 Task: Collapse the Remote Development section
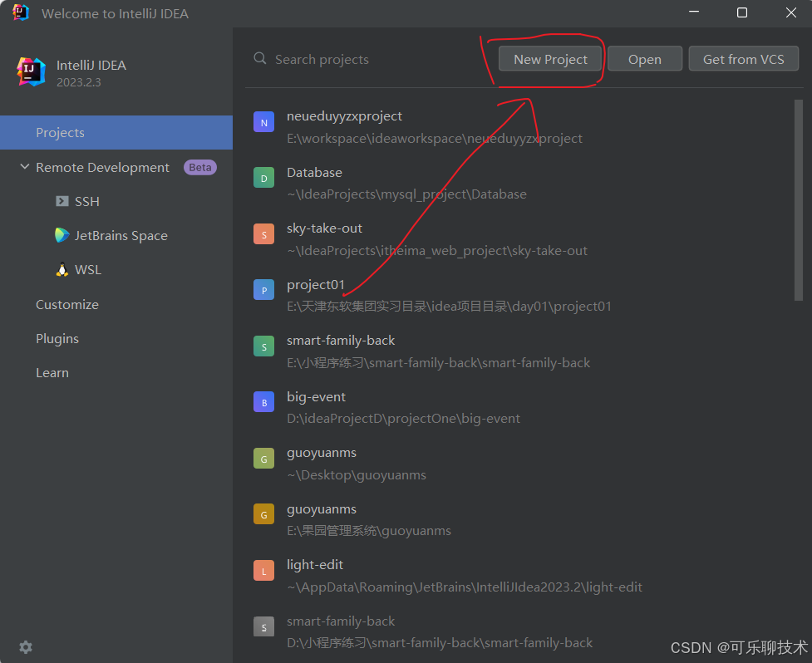click(24, 167)
